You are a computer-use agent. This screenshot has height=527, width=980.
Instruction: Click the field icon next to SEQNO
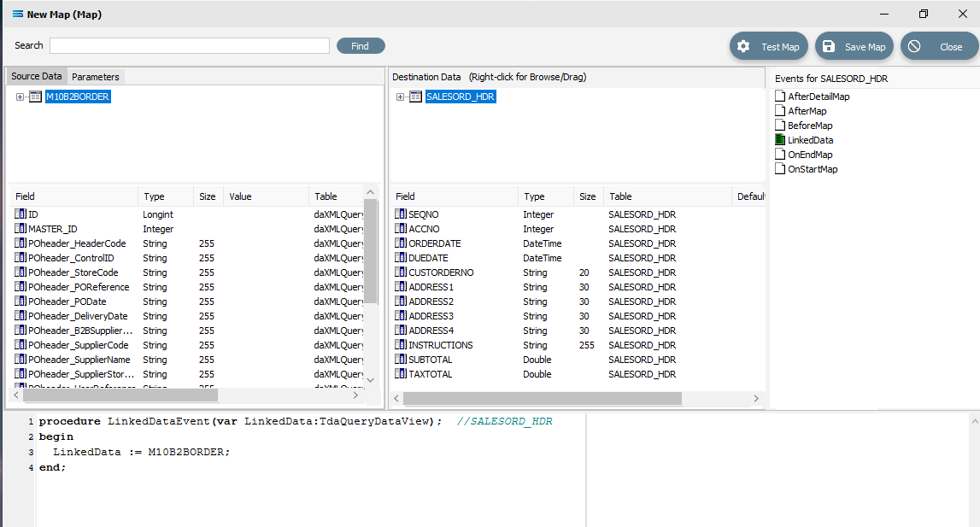point(401,214)
